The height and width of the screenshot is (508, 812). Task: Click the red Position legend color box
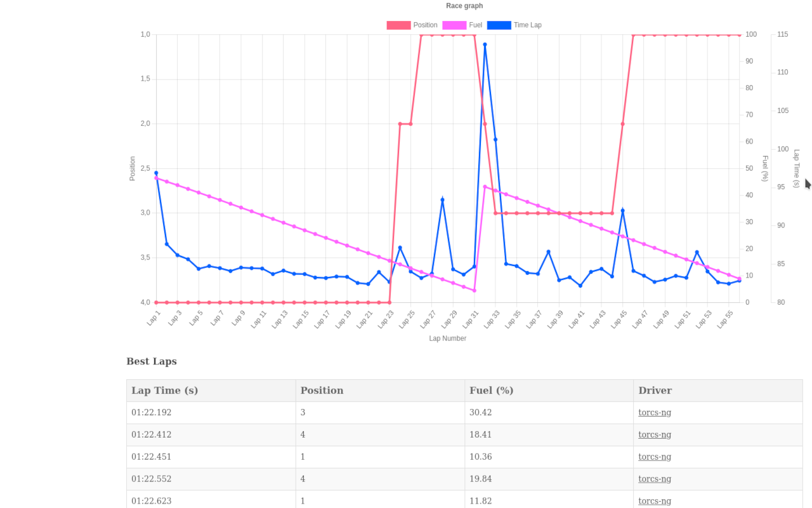399,25
